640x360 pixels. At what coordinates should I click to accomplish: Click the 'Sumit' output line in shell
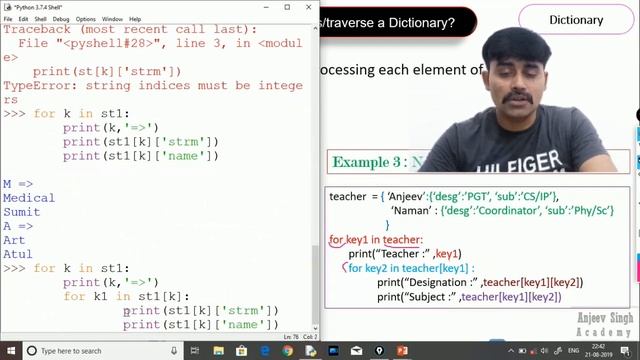pos(22,212)
